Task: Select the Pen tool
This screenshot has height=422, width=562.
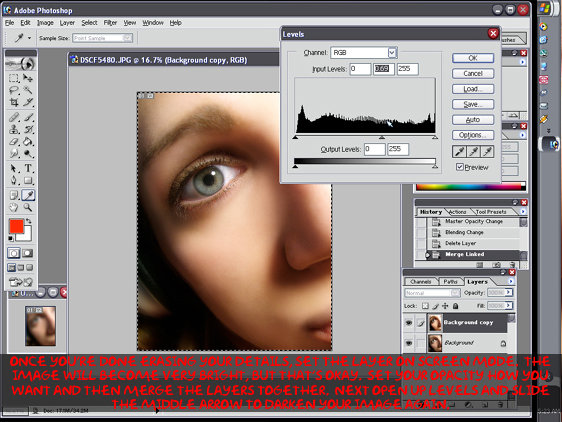Action: [14, 180]
